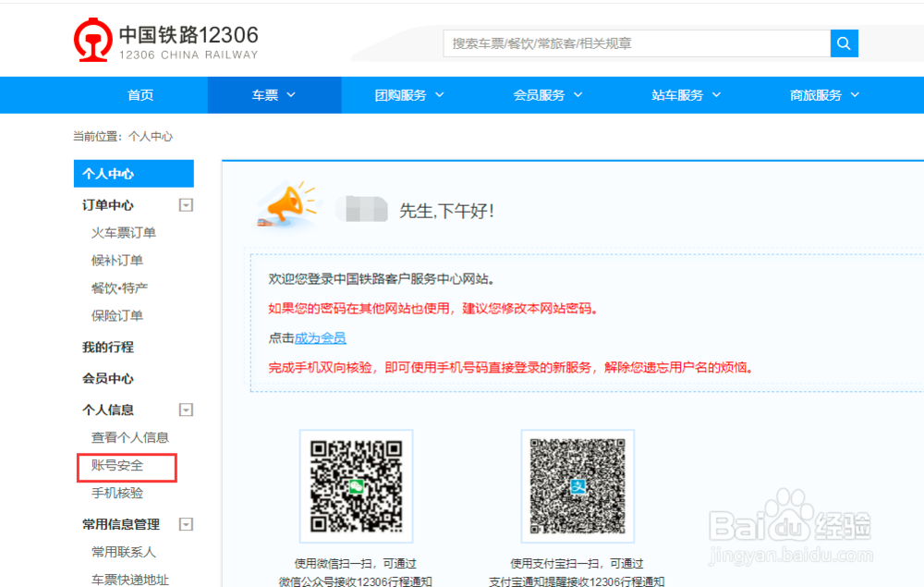Click the WeChat QR code

(356, 485)
